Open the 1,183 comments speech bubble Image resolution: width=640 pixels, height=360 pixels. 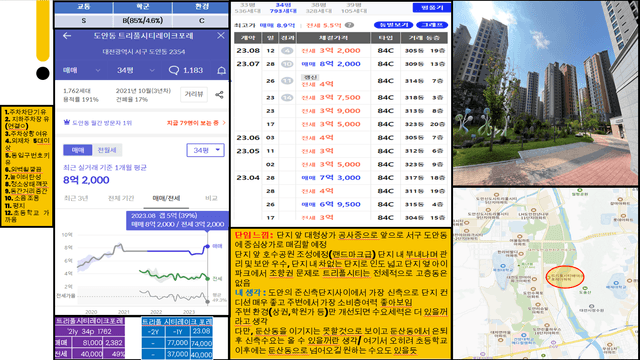pos(174,70)
